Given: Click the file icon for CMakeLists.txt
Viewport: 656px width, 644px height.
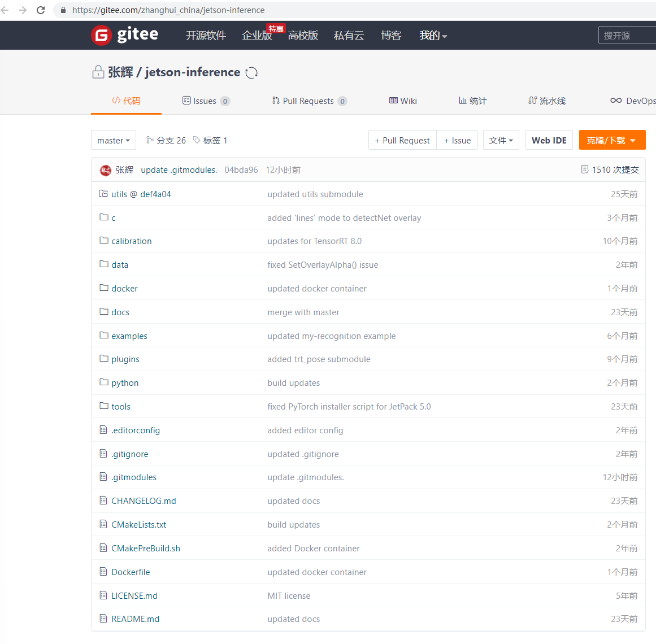Looking at the screenshot, I should point(103,524).
